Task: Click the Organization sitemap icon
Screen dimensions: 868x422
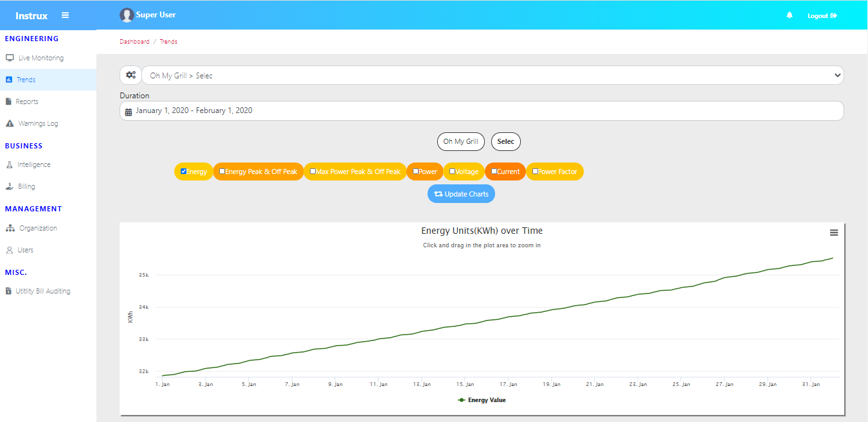Action: (x=10, y=228)
